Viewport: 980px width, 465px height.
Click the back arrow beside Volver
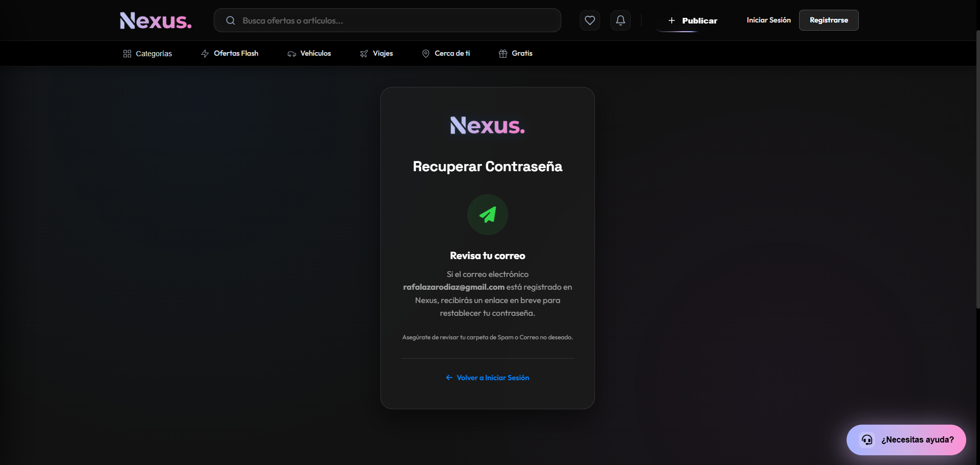(x=449, y=378)
